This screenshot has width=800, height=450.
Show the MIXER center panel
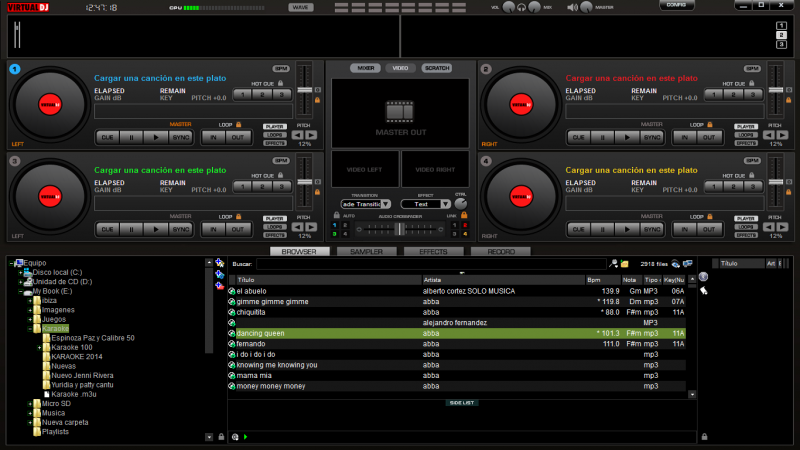[365, 68]
